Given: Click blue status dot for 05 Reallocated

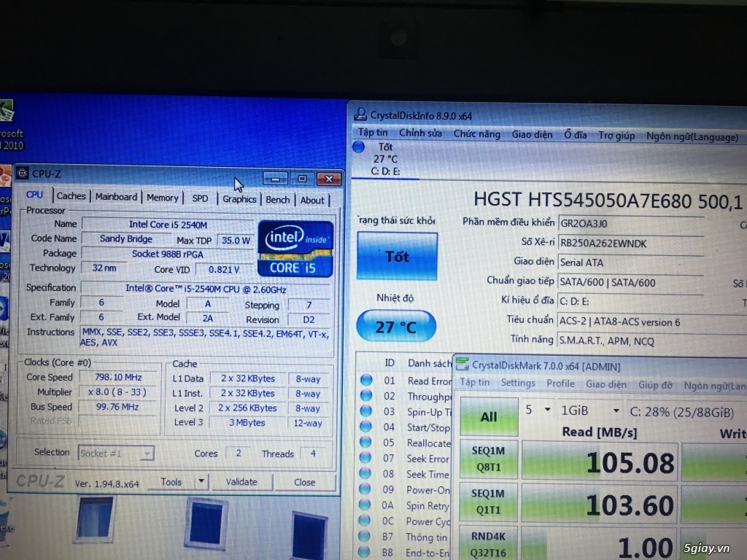Looking at the screenshot, I should [365, 442].
